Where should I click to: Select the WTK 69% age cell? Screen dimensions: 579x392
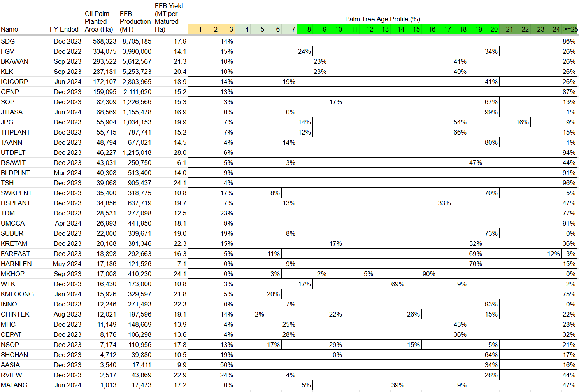[360, 284]
